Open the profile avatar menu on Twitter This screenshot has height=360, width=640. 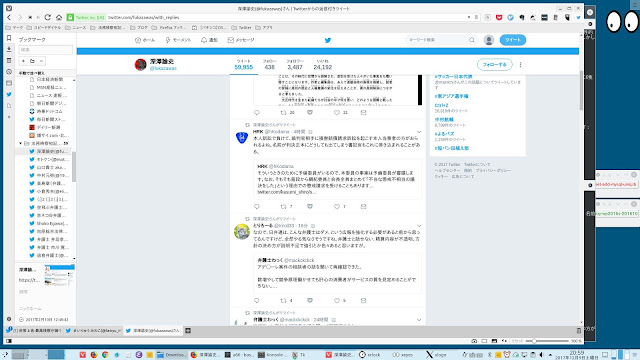tap(489, 40)
